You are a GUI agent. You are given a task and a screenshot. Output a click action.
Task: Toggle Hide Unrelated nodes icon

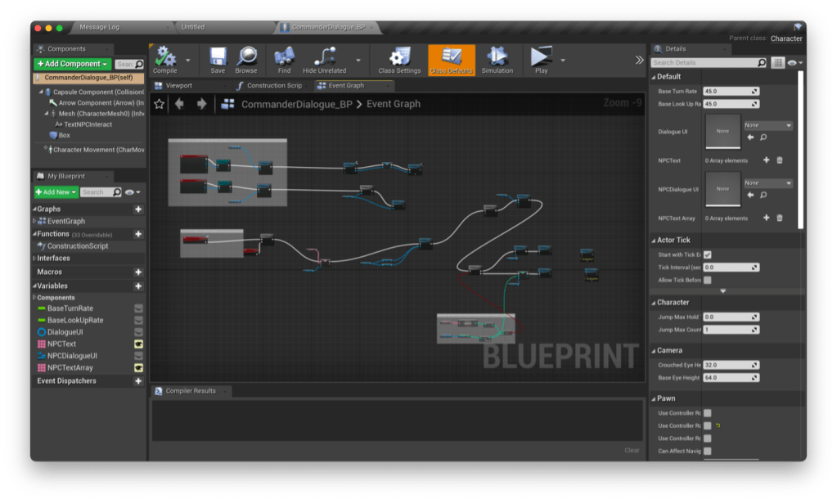point(324,57)
